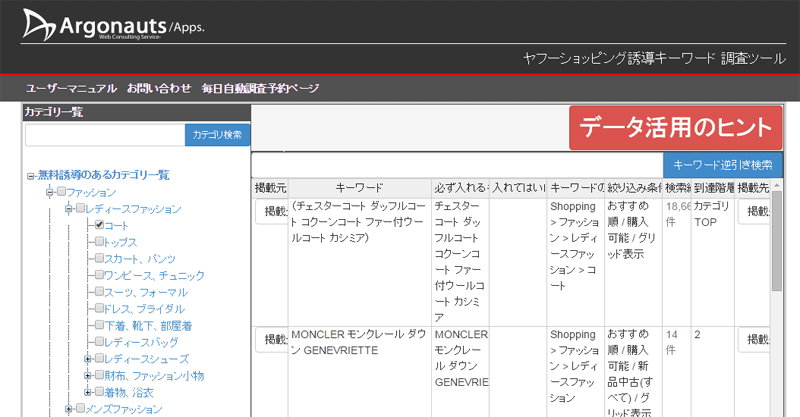Focus the keyword reverse-lookup input field
The height and width of the screenshot is (417, 800).
[x=457, y=165]
